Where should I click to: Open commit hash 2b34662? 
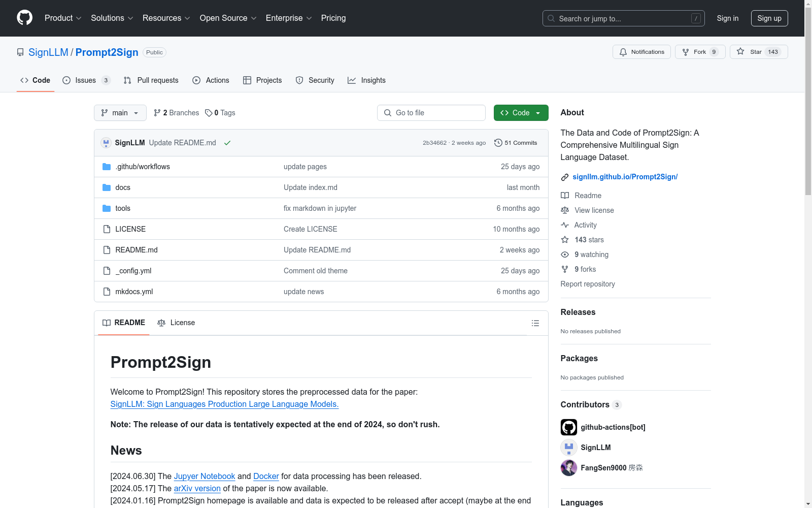click(434, 143)
